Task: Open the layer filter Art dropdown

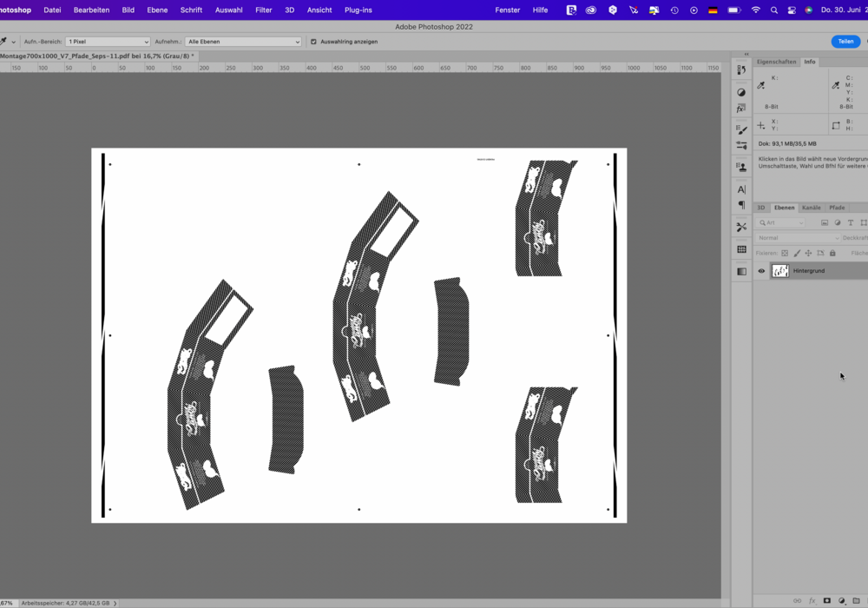Action: coord(781,222)
